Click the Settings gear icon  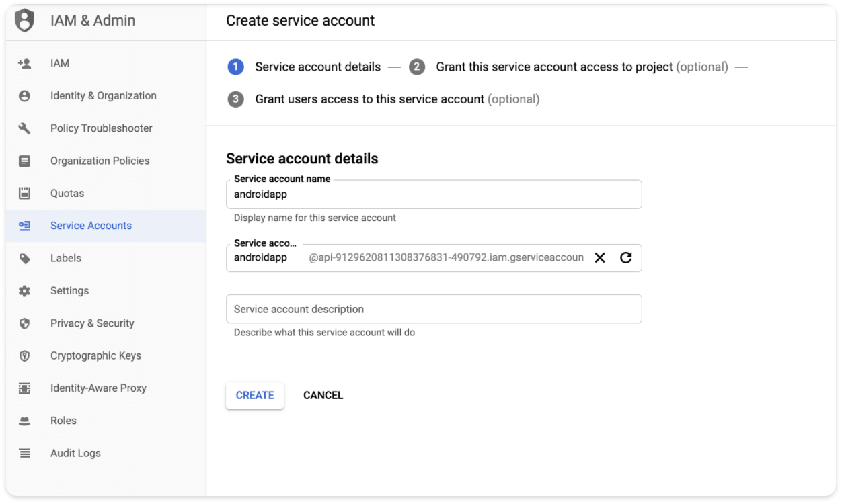[25, 291]
